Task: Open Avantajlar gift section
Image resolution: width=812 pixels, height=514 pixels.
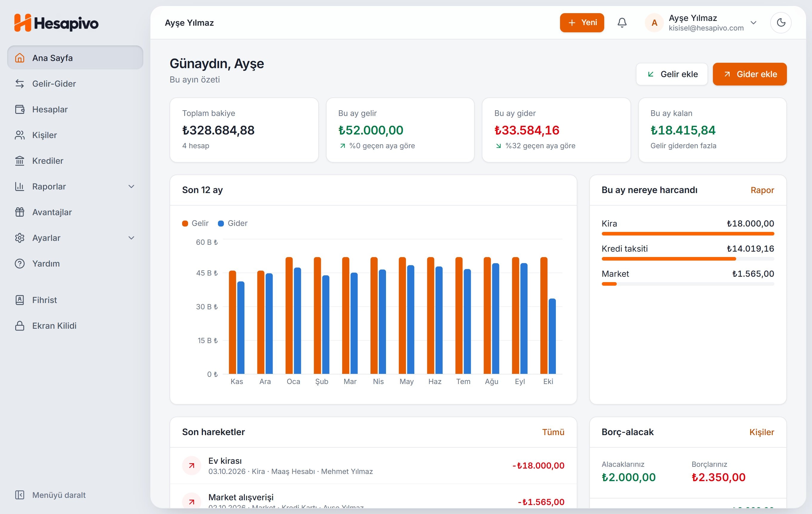Action: [x=75, y=212]
